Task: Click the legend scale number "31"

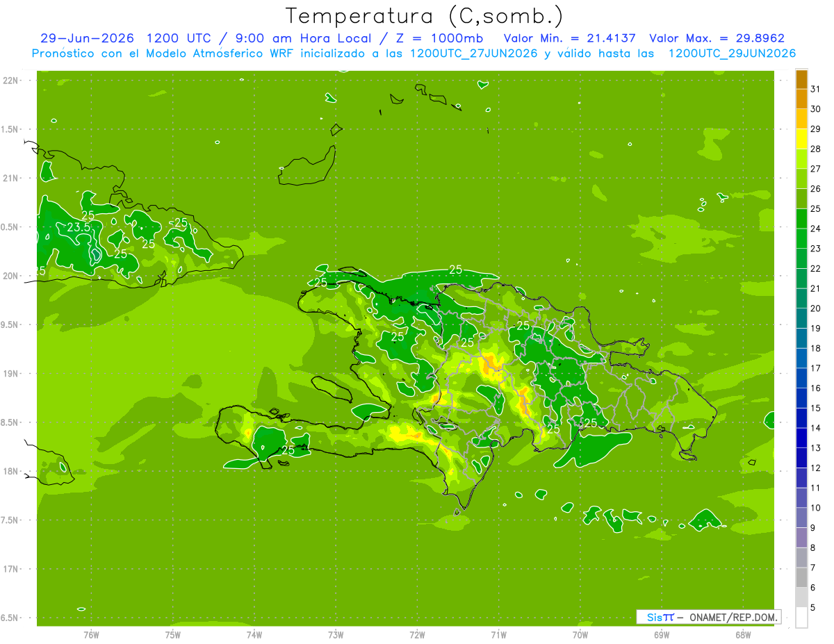Action: 816,90
